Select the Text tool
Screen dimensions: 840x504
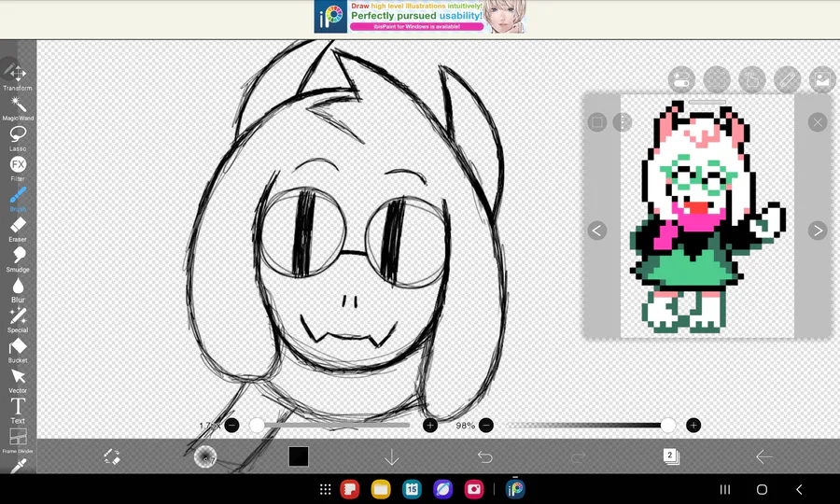coord(18,411)
